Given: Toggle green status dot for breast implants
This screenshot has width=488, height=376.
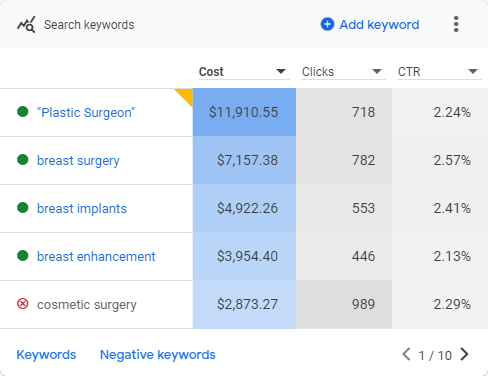Looking at the screenshot, I should [23, 208].
